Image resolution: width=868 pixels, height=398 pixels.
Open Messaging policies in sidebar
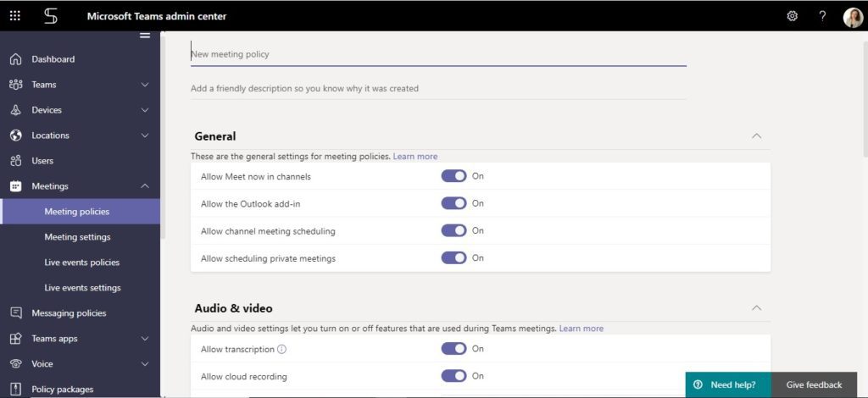[x=81, y=312]
